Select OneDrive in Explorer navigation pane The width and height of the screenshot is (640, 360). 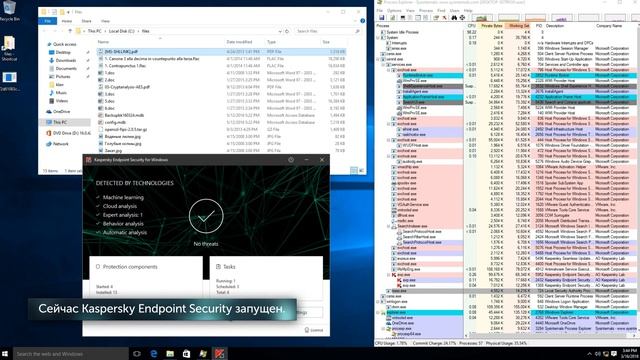(x=61, y=111)
